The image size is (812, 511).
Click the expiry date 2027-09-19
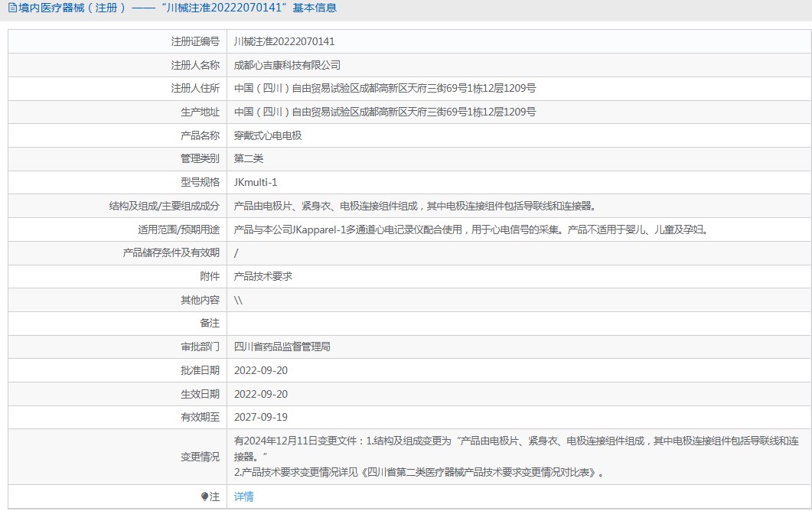261,417
